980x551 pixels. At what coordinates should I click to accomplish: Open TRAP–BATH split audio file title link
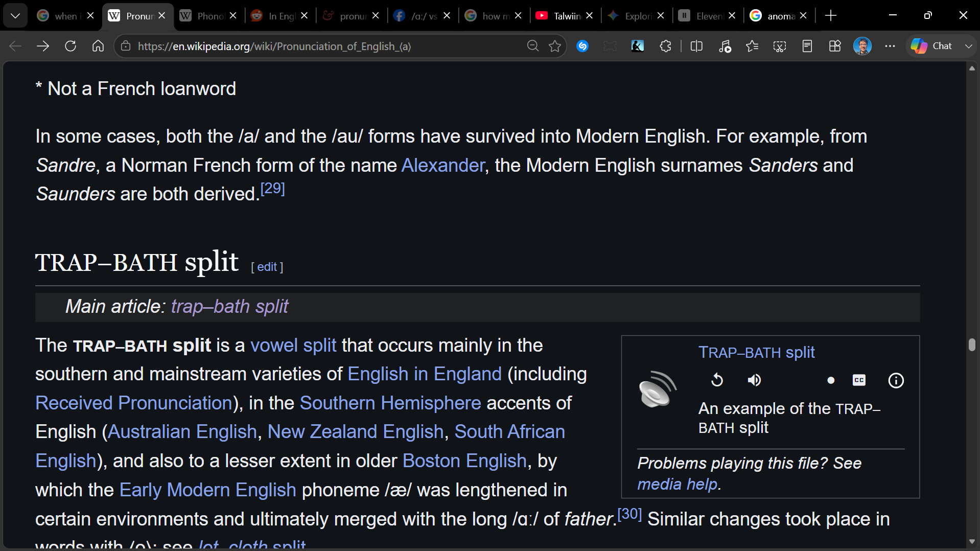[x=756, y=353]
